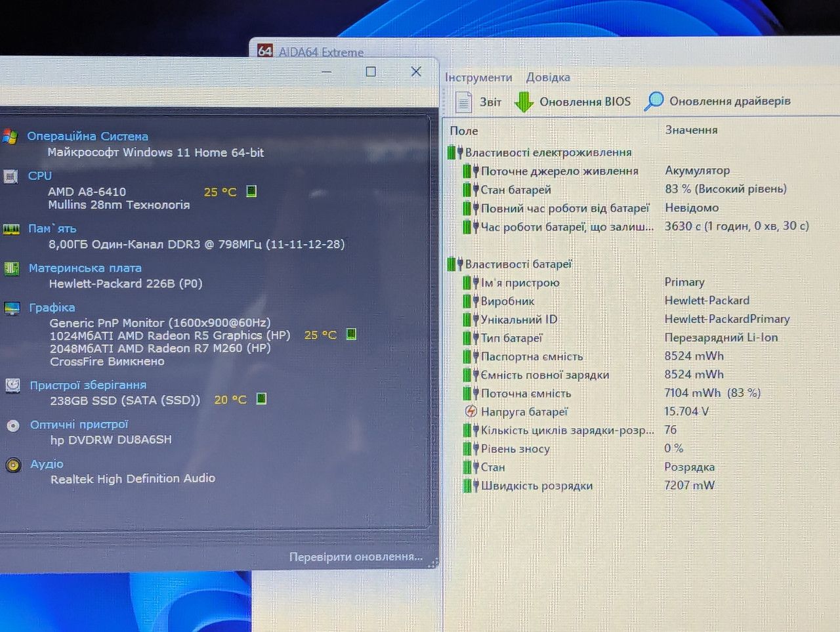Click the Звіт report icon
This screenshot has width=840, height=632.
(464, 102)
